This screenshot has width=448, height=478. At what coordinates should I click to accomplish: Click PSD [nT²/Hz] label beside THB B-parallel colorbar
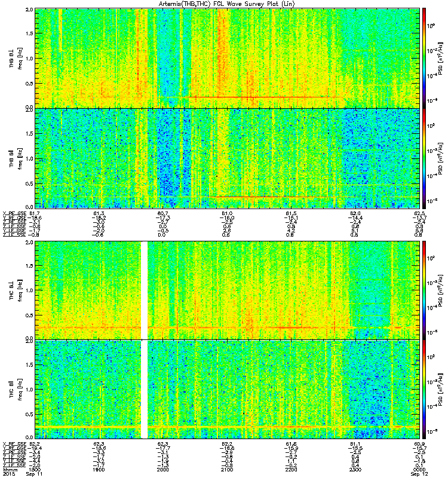[441, 158]
